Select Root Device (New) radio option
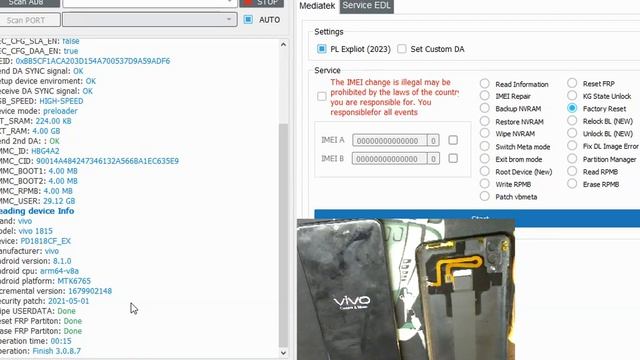This screenshot has width=640, height=360. [x=484, y=171]
